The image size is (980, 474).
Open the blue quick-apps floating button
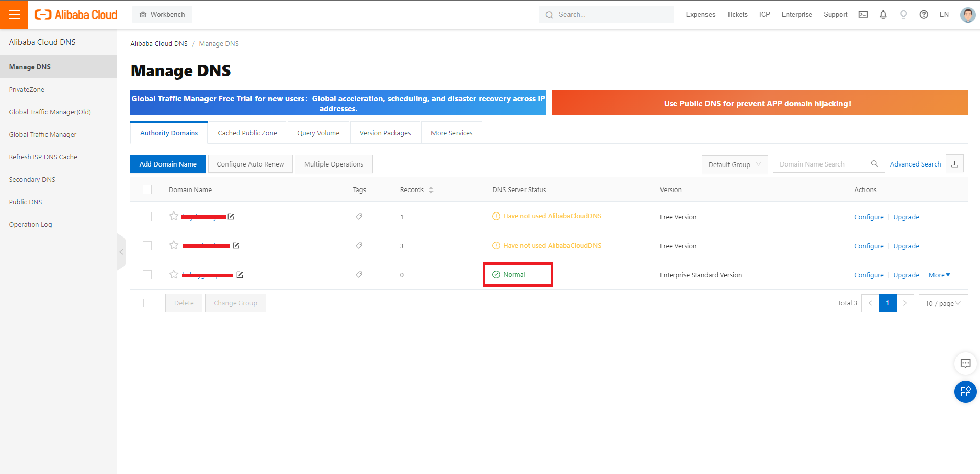(x=965, y=392)
